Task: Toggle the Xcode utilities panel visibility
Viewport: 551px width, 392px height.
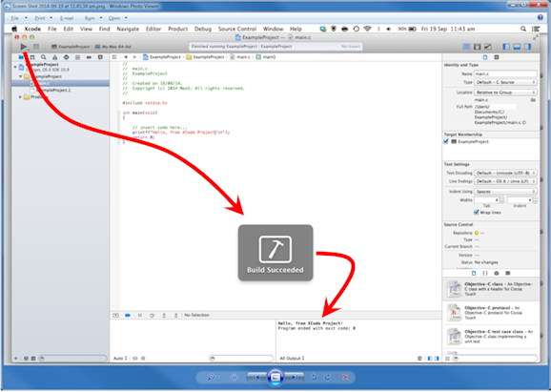Action: [x=527, y=47]
